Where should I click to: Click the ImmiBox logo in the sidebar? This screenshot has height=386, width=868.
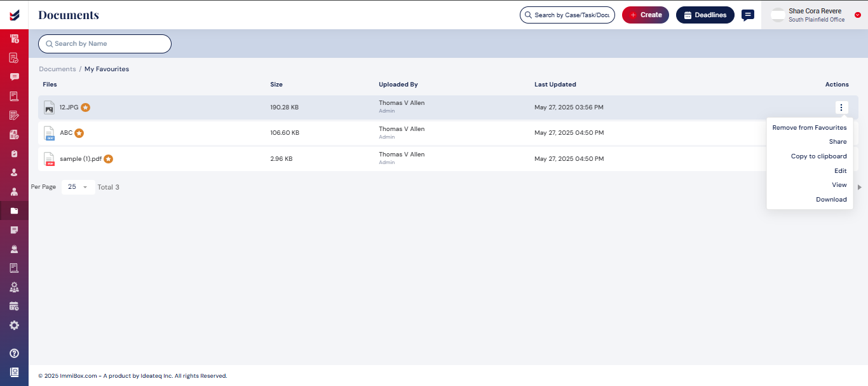[14, 15]
